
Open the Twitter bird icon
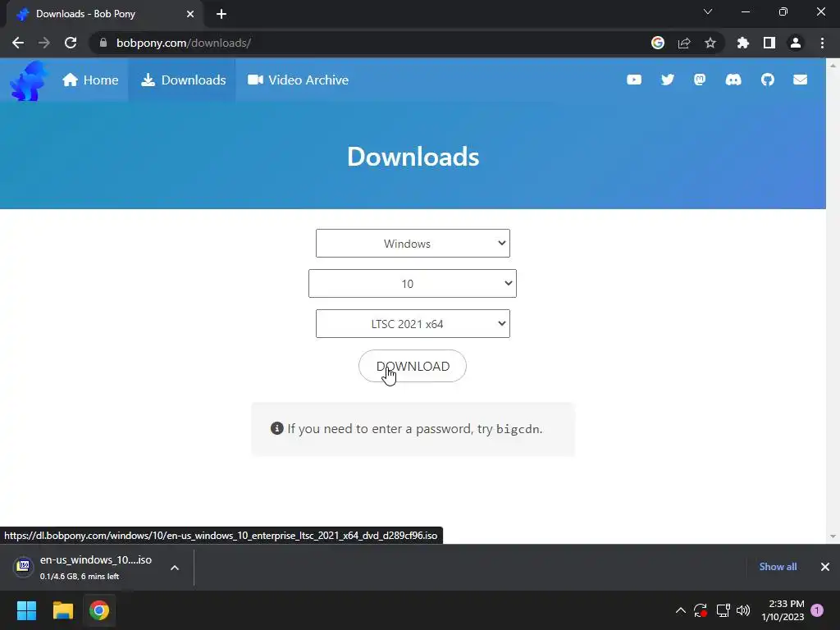click(667, 80)
